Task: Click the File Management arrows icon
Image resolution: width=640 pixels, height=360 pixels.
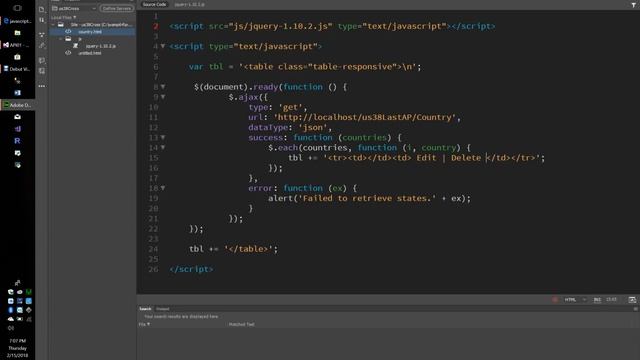Action: pyautogui.click(x=42, y=20)
